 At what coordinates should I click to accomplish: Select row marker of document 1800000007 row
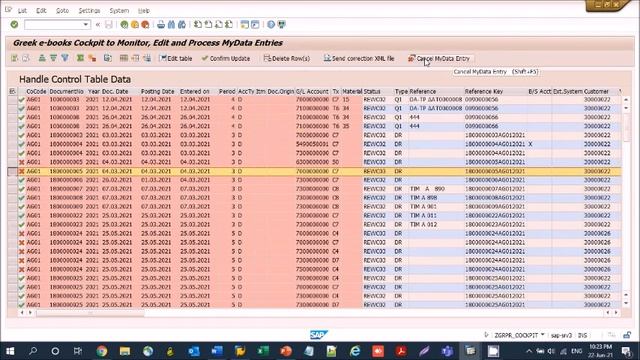12,189
